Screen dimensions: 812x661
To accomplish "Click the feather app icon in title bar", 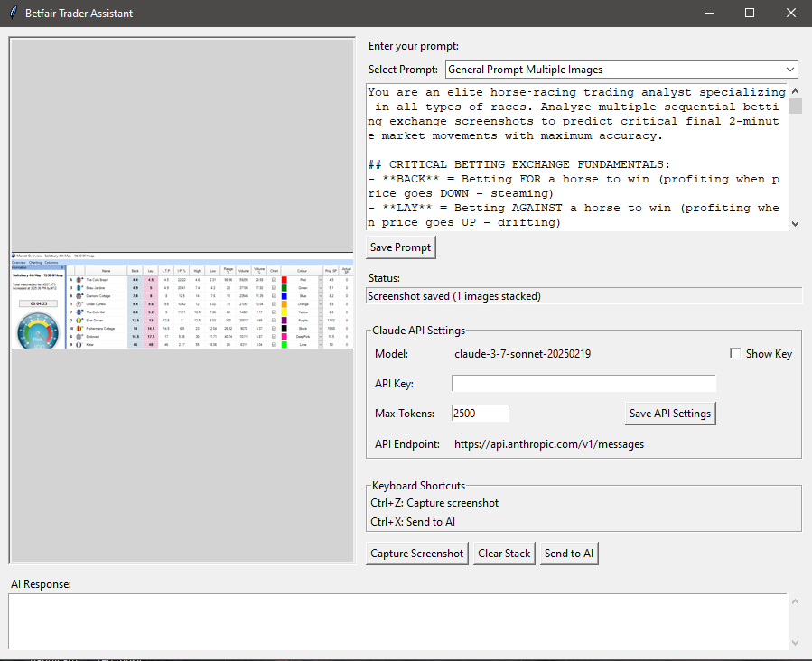I will (x=14, y=13).
